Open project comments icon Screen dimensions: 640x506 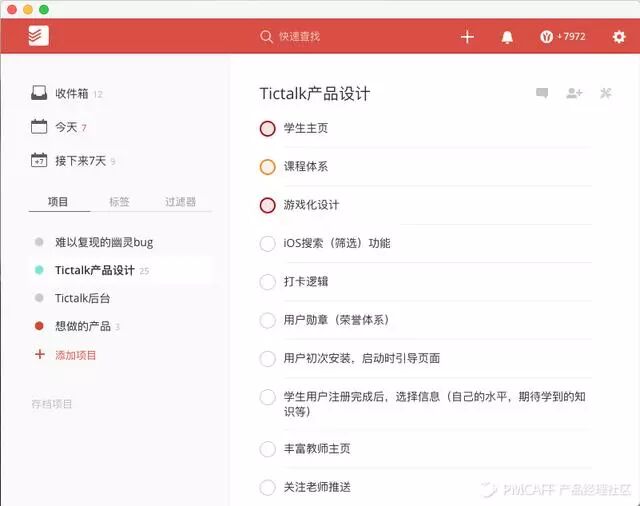click(542, 93)
